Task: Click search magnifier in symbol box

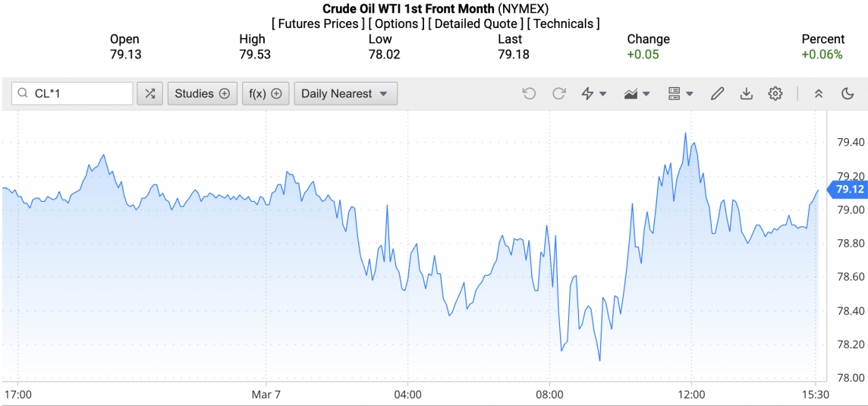Action: click(24, 93)
